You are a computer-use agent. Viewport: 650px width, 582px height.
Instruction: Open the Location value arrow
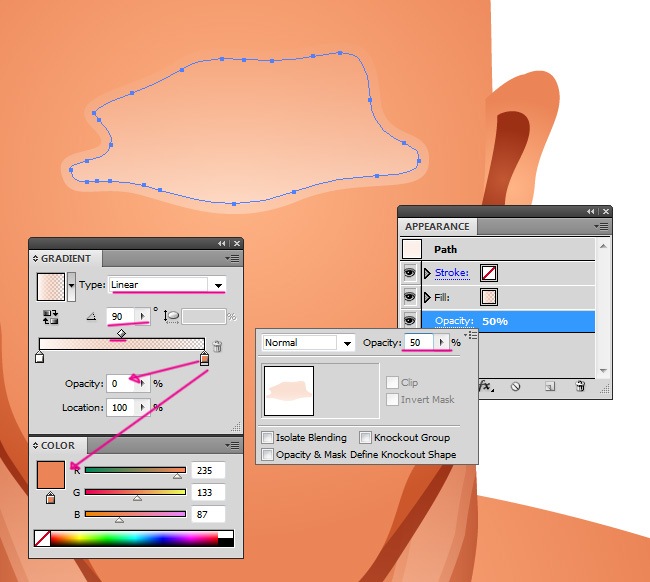pos(142,407)
